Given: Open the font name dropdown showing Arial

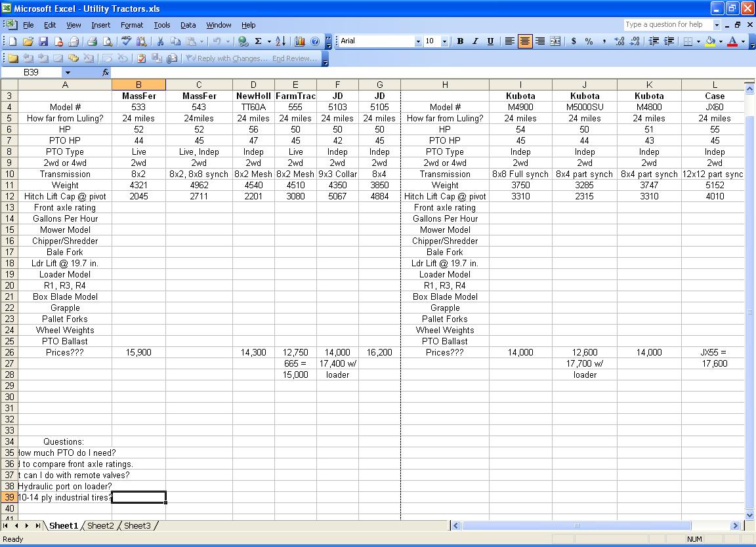Looking at the screenshot, I should (x=418, y=41).
